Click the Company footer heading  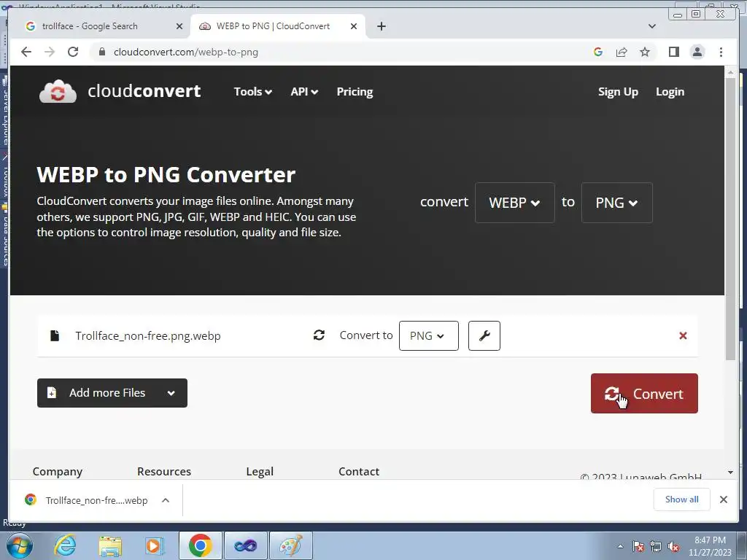(x=57, y=472)
